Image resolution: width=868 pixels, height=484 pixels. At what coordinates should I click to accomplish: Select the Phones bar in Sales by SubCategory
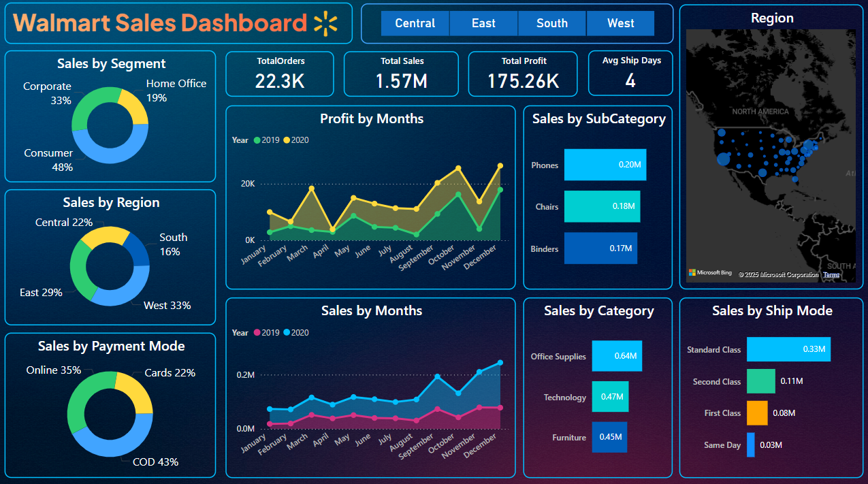(x=605, y=165)
